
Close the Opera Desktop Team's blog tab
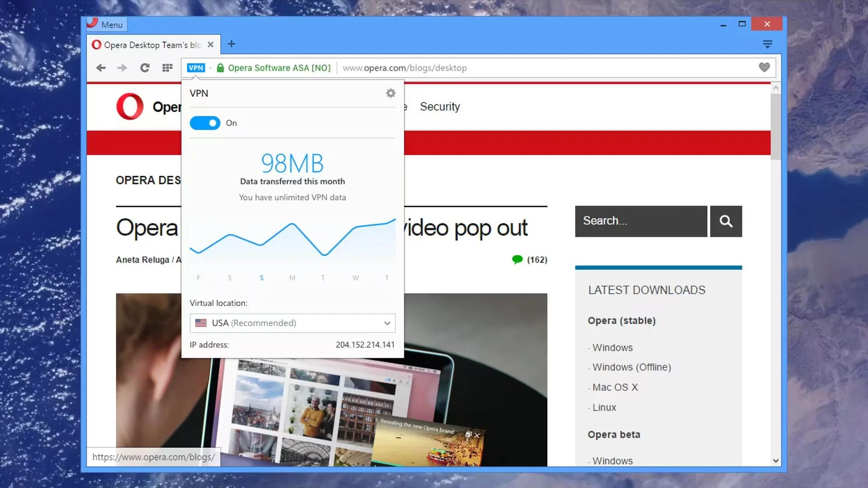point(211,44)
